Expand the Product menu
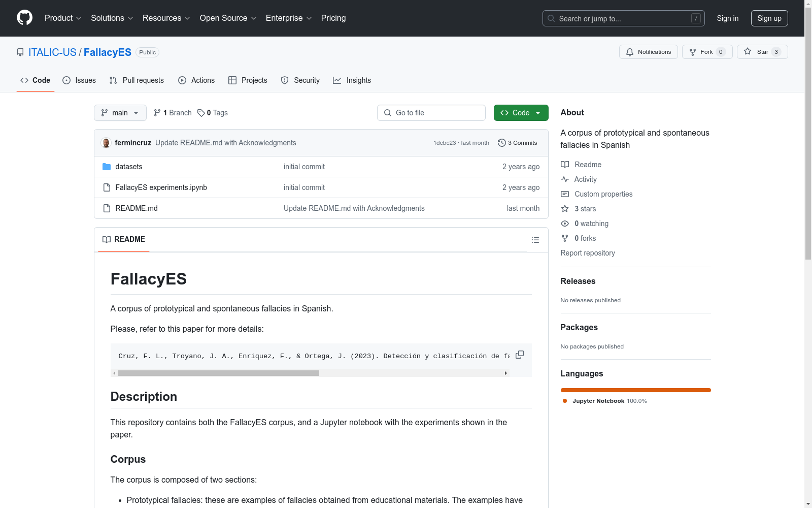 point(63,18)
